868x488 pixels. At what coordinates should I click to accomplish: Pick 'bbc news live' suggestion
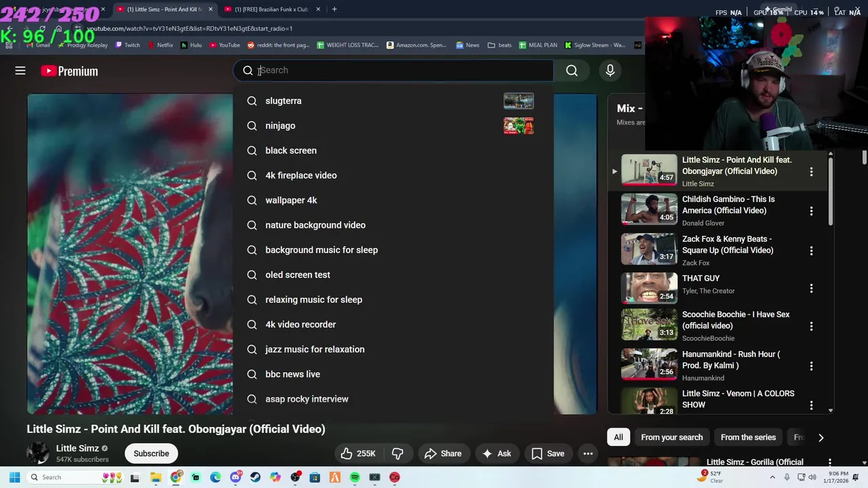pyautogui.click(x=393, y=374)
